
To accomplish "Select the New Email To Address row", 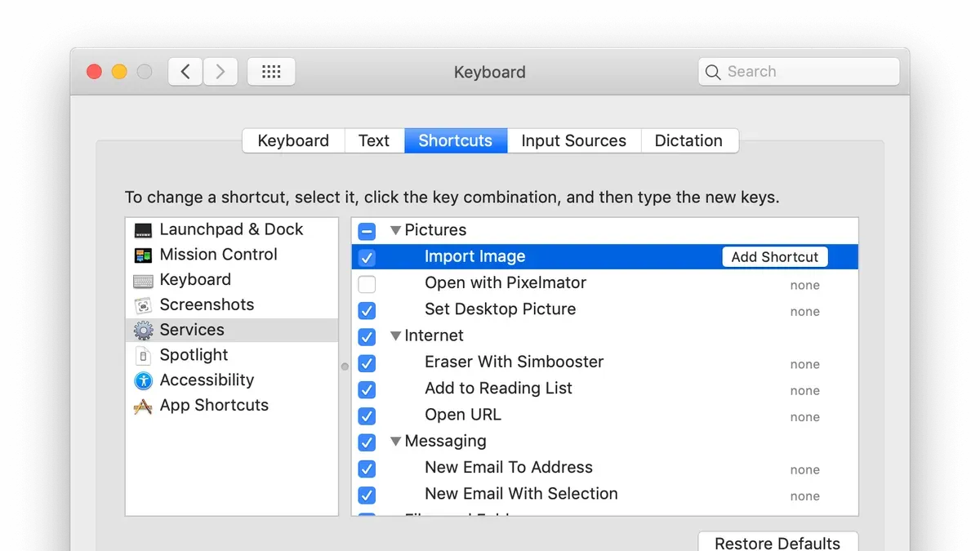I will point(605,469).
